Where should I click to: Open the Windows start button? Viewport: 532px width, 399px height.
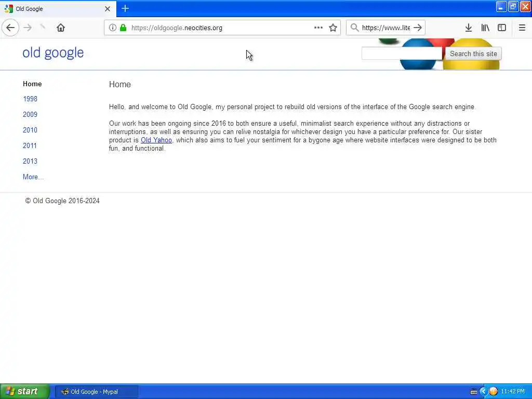point(24,392)
